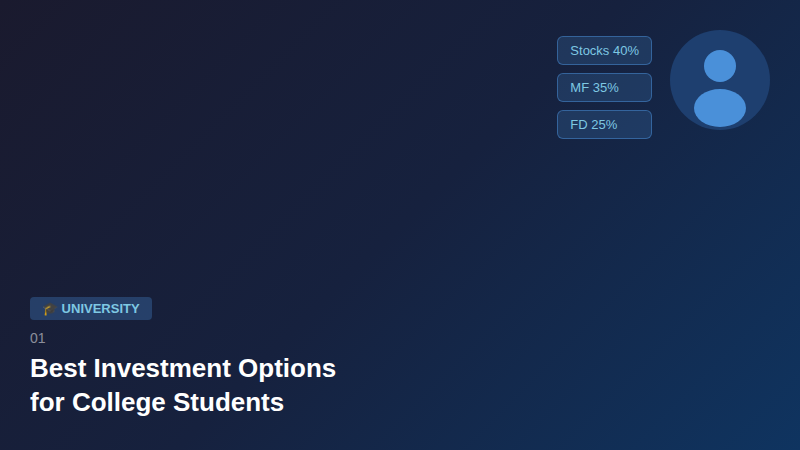The width and height of the screenshot is (800, 450).
Task: Click the graduation cap icon
Action: pyautogui.click(x=49, y=309)
